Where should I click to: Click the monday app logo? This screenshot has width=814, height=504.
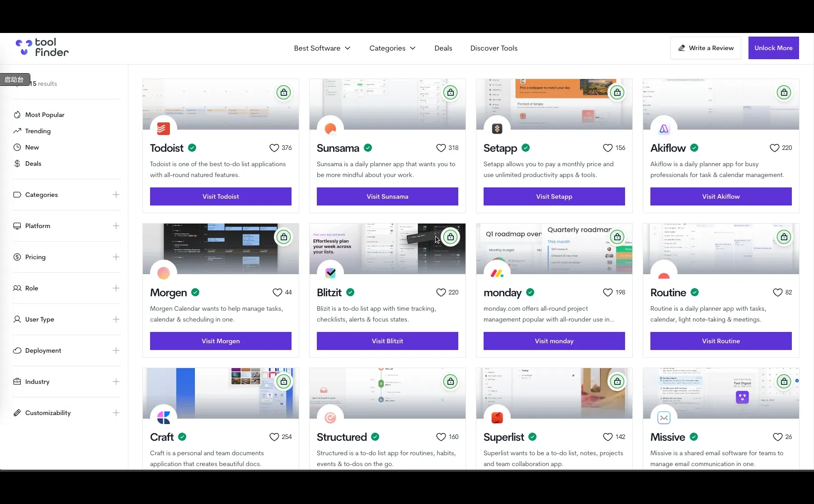[x=497, y=273]
